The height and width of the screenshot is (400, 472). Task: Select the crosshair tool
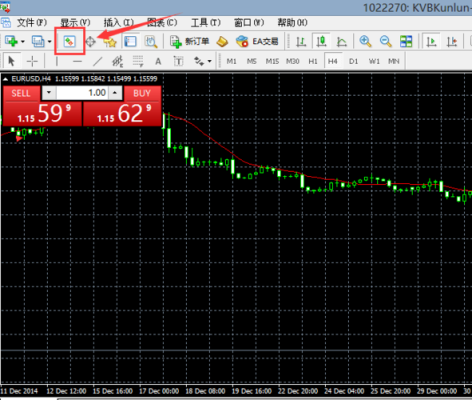[x=32, y=61]
